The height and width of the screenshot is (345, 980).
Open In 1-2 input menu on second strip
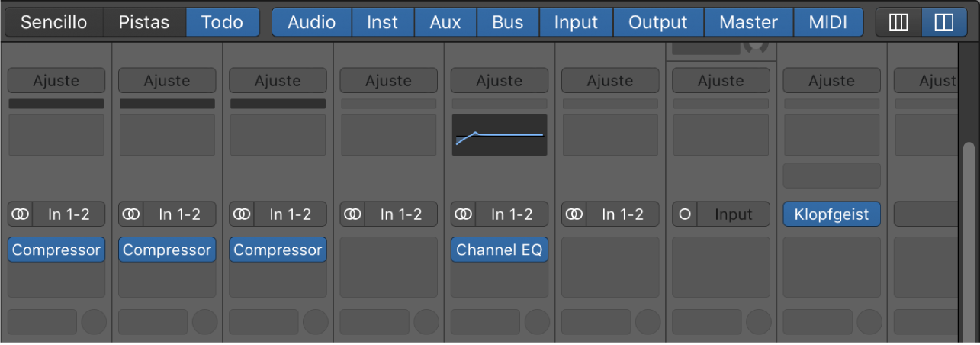point(180,214)
